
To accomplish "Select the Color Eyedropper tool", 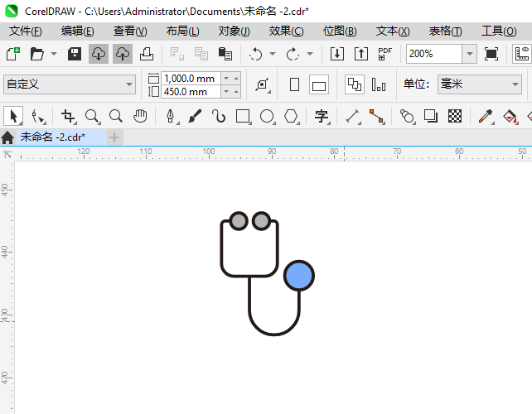I will click(486, 116).
